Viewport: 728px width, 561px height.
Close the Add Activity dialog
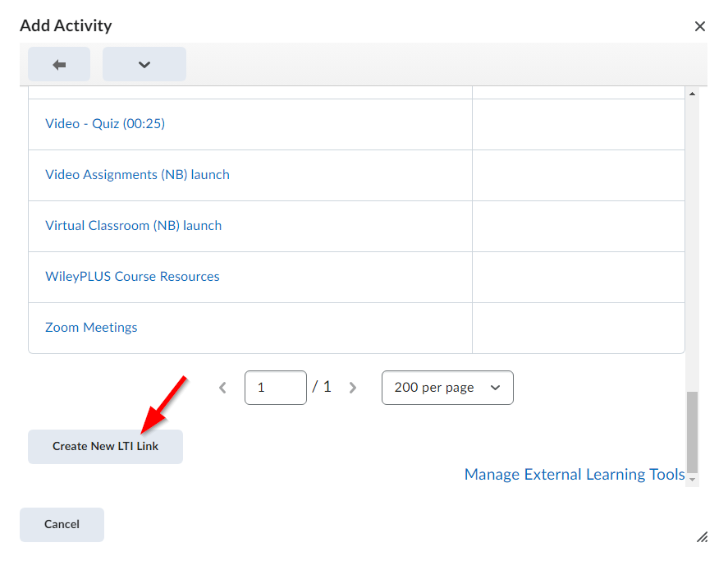point(699,26)
